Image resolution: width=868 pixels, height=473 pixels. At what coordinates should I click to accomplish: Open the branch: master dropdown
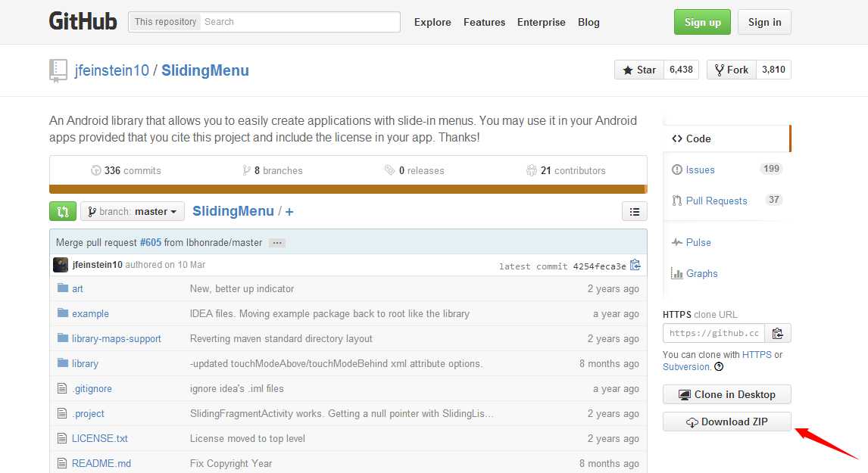pos(133,211)
